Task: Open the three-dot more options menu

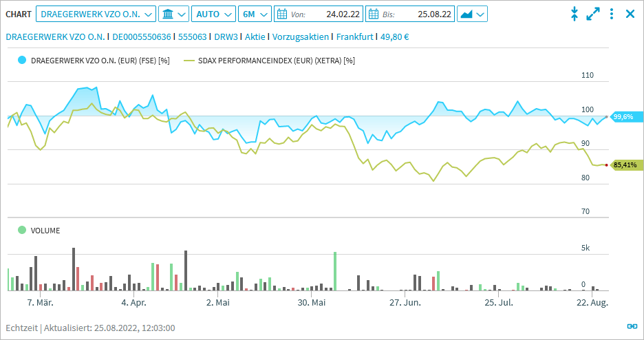Action: [612, 14]
